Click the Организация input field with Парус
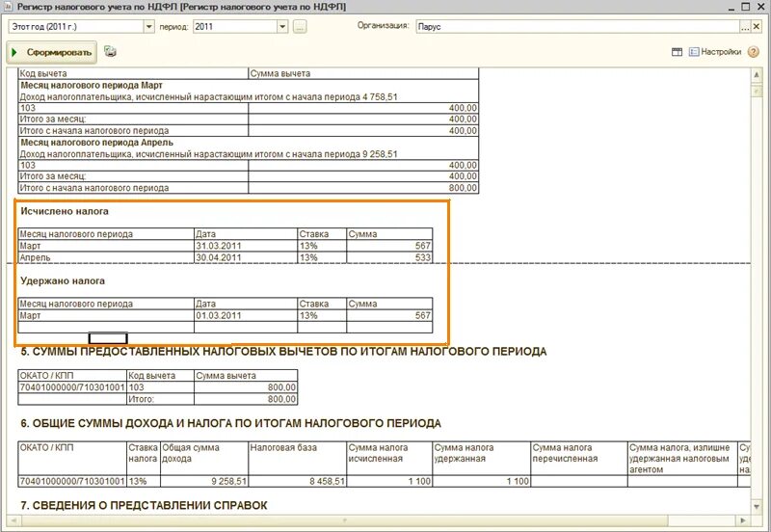 [x=577, y=27]
